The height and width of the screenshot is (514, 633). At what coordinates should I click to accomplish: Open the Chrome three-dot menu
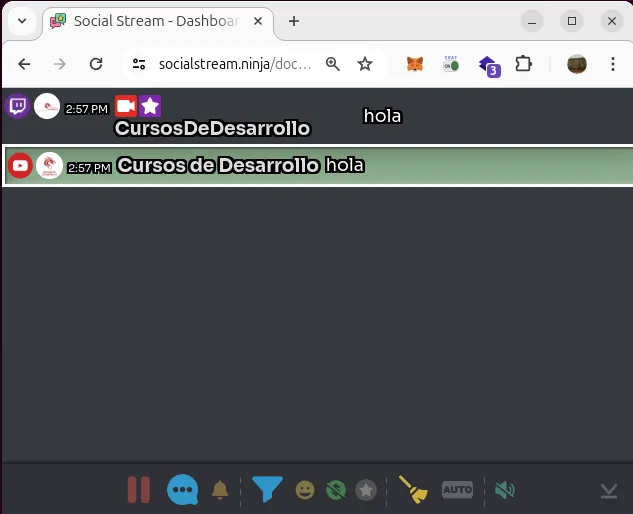612,64
